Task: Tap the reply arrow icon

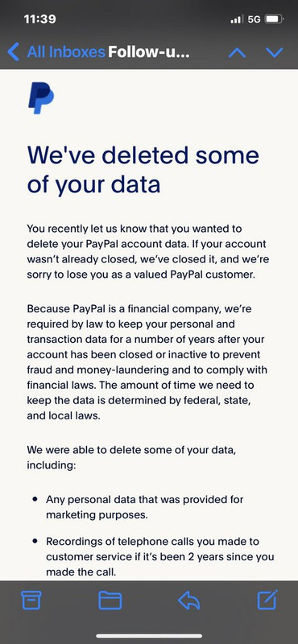Action: pyautogui.click(x=189, y=601)
